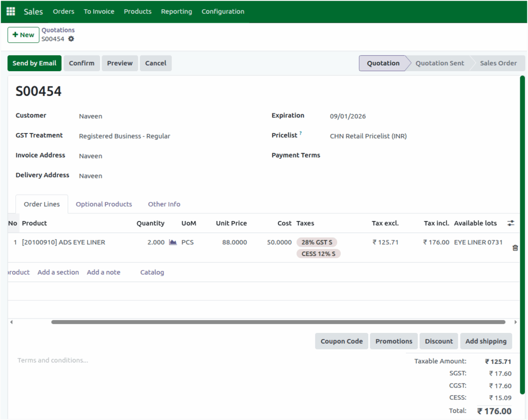The width and height of the screenshot is (528, 420).
Task: Open the CHN Retail Pricelist selector
Action: pyautogui.click(x=368, y=136)
